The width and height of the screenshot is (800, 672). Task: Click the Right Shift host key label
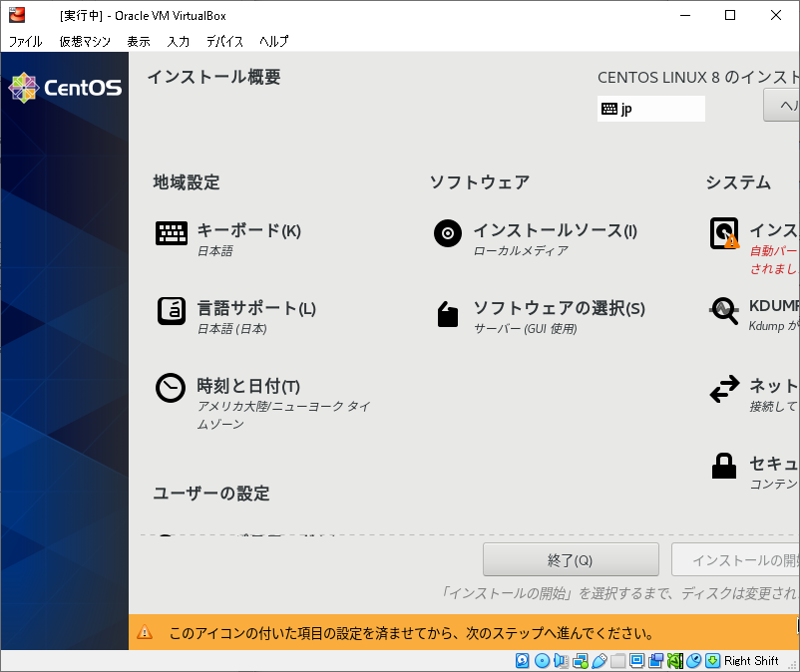pyautogui.click(x=751, y=661)
